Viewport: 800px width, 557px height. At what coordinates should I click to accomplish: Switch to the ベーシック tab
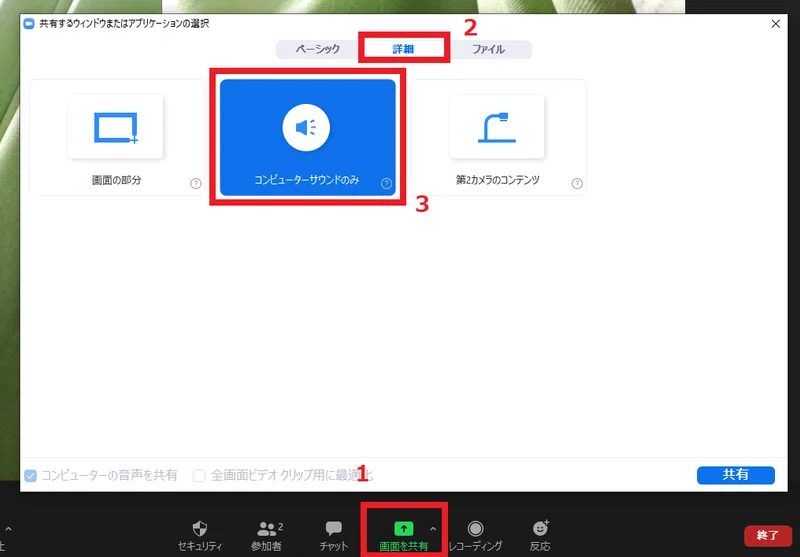pyautogui.click(x=317, y=49)
